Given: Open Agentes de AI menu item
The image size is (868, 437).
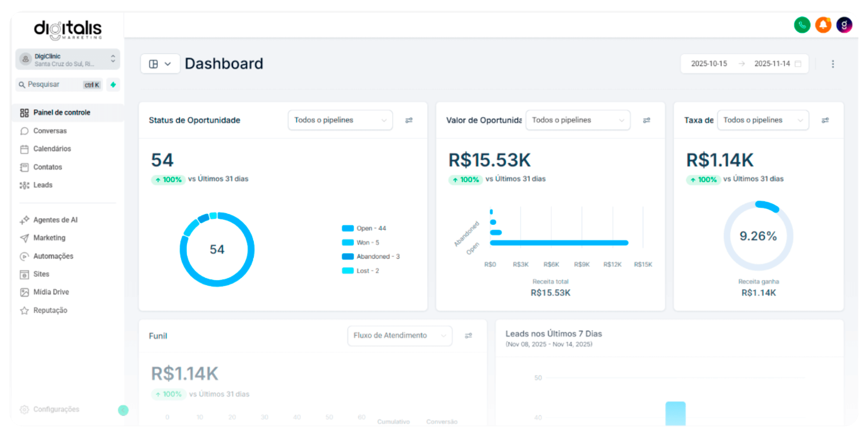Looking at the screenshot, I should tap(55, 220).
